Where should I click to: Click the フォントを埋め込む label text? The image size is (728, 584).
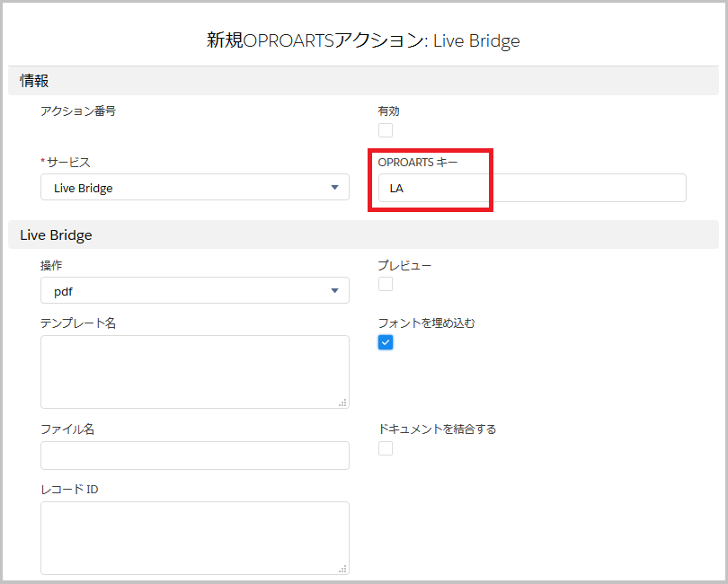tap(426, 323)
